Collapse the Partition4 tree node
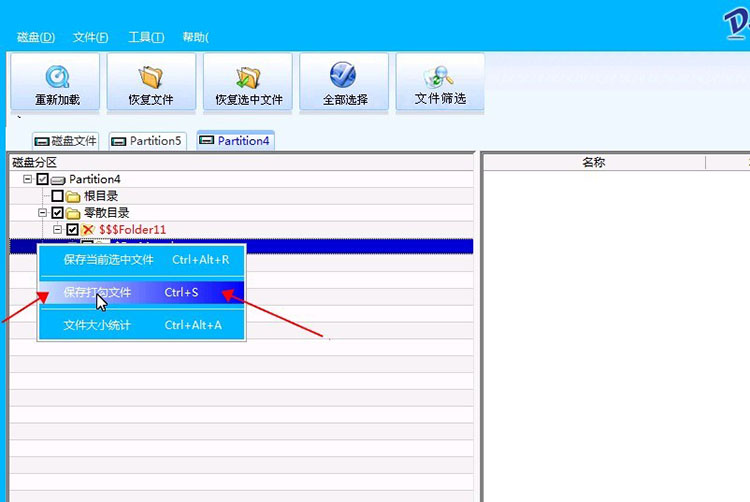 [28, 179]
